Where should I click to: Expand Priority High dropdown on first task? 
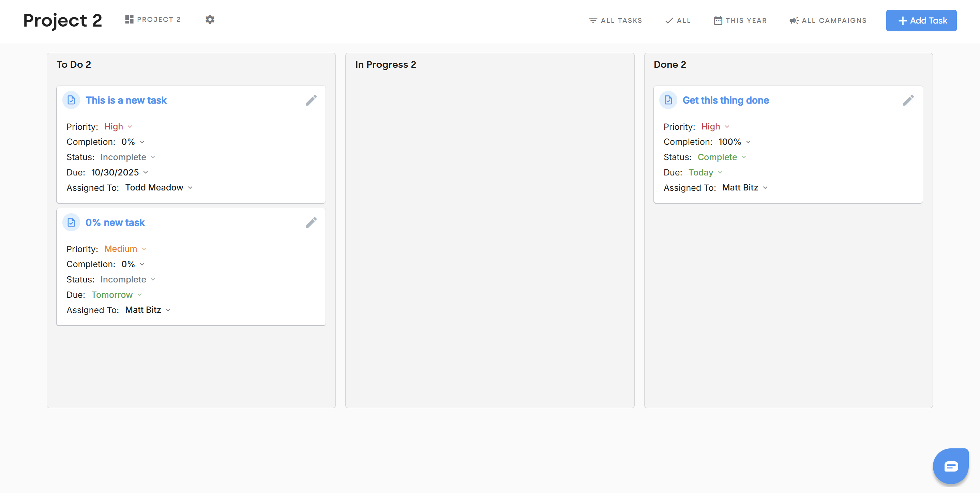[x=118, y=127]
